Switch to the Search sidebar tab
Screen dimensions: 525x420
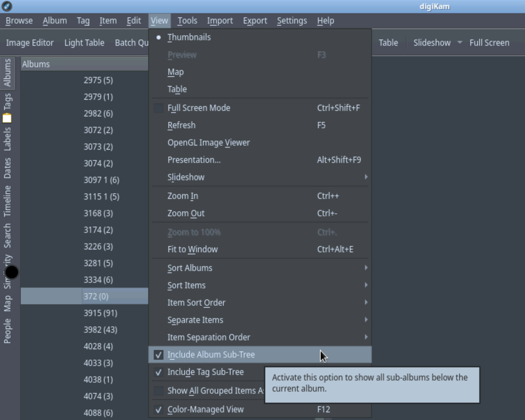7,236
